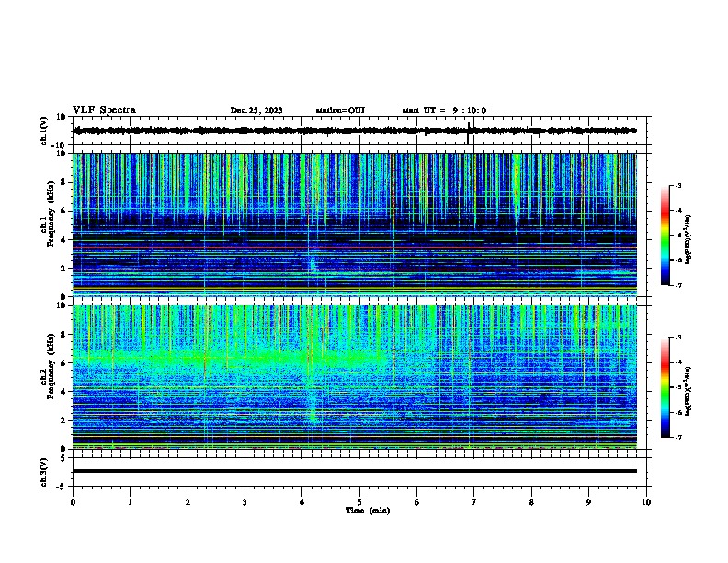Click the log(PSD) label beside upper color scale

click(x=688, y=239)
